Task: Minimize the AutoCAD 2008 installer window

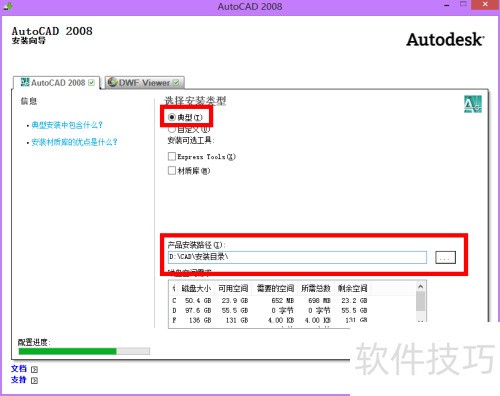Action: coord(447,5)
